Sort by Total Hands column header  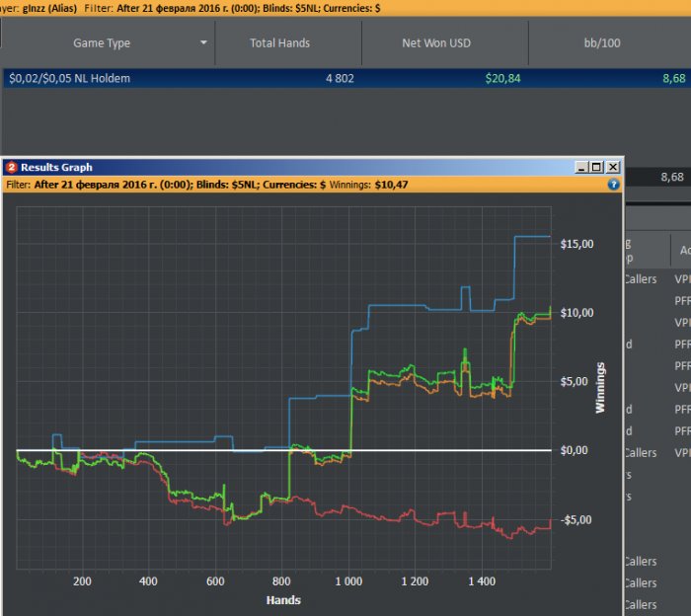[279, 43]
